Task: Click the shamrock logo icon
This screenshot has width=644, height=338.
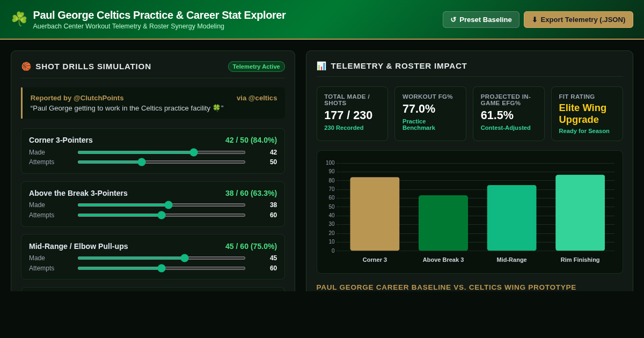Action: 19,19
